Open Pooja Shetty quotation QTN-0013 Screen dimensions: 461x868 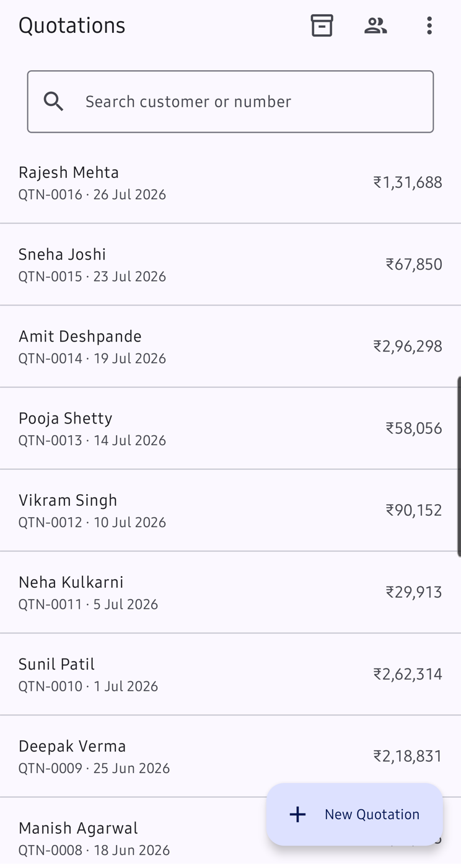point(230,428)
